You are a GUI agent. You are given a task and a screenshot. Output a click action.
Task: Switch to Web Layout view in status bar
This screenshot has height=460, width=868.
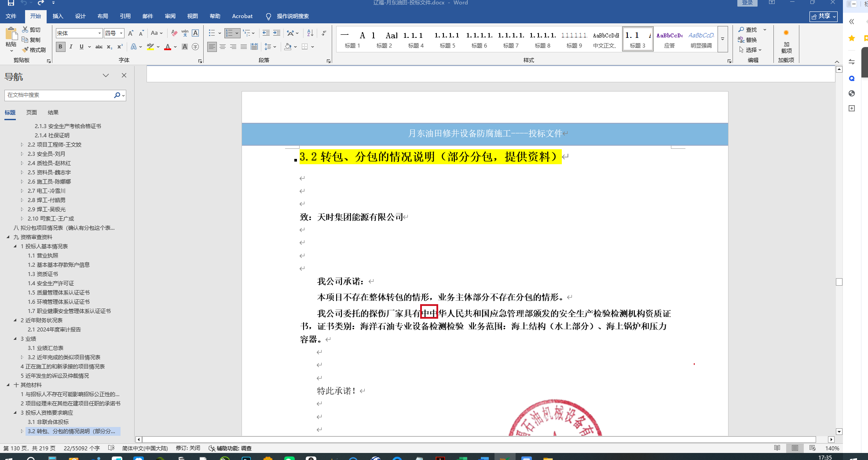(813, 448)
